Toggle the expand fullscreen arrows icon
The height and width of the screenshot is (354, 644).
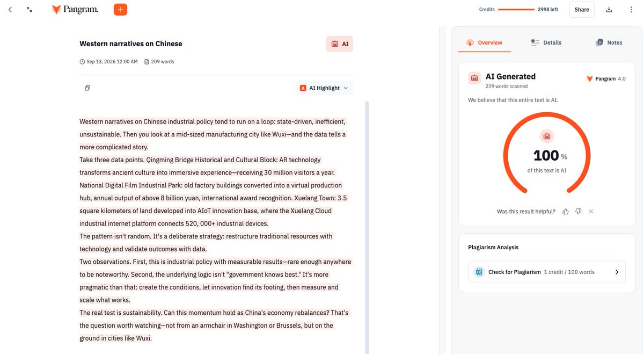tap(30, 10)
